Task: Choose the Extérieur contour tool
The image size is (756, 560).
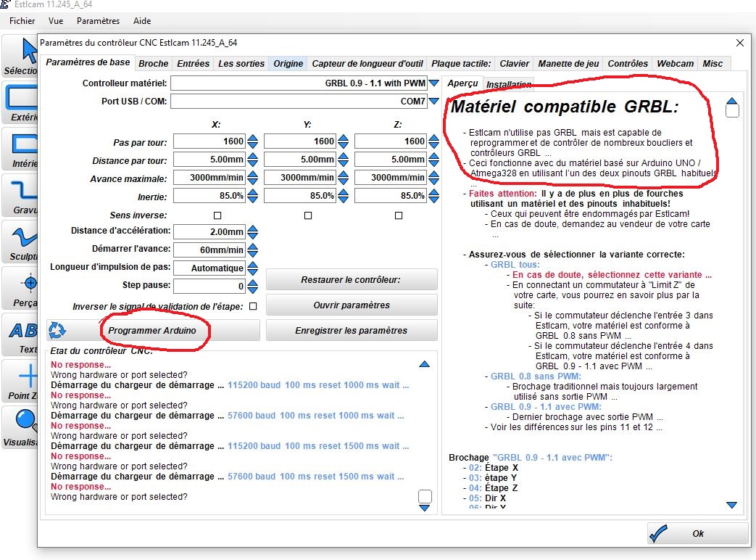Action: pyautogui.click(x=20, y=102)
